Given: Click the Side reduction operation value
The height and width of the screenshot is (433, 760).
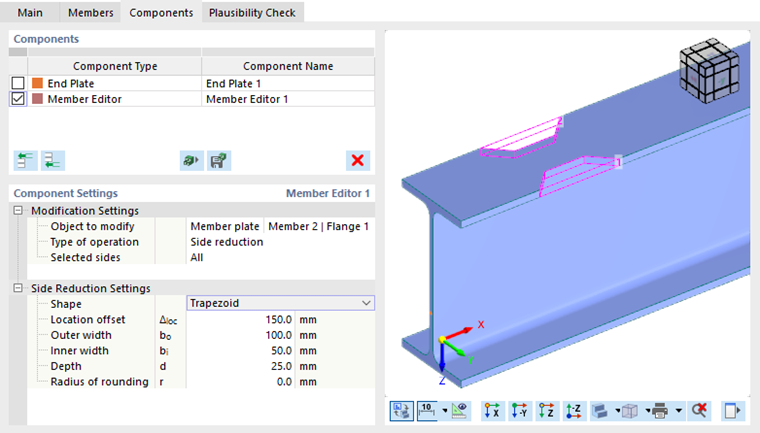Looking at the screenshot, I should pos(280,242).
